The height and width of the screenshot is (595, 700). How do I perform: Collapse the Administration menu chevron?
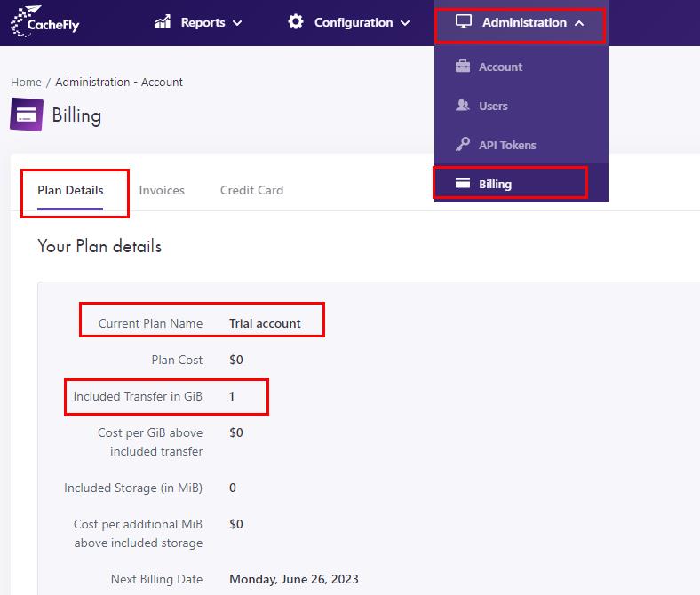pos(579,23)
